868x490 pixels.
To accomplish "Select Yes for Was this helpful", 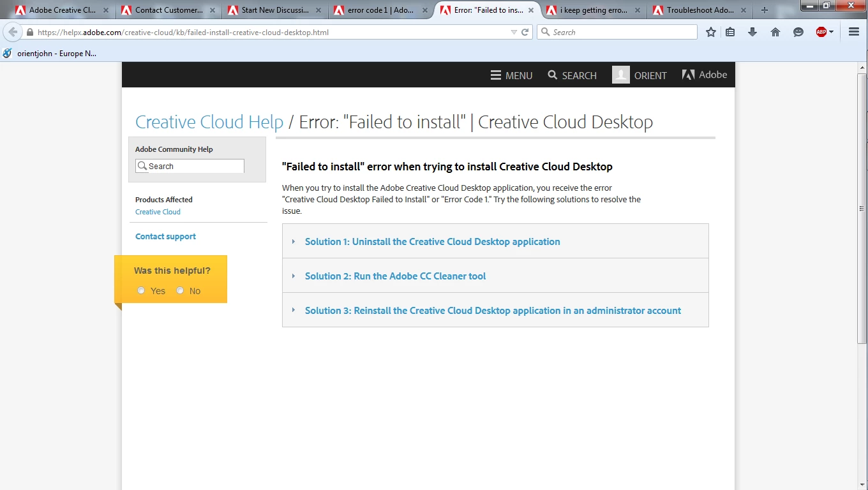I will coord(141,291).
